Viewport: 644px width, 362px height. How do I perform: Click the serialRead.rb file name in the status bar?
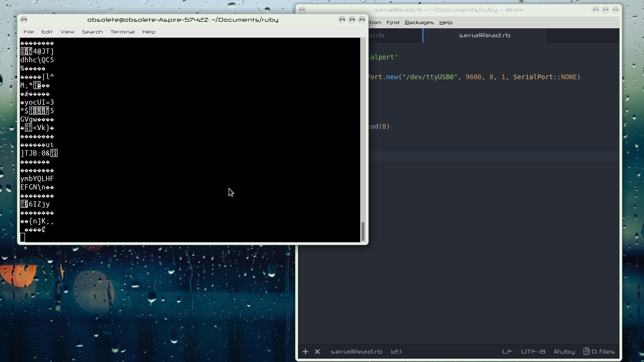(x=356, y=352)
